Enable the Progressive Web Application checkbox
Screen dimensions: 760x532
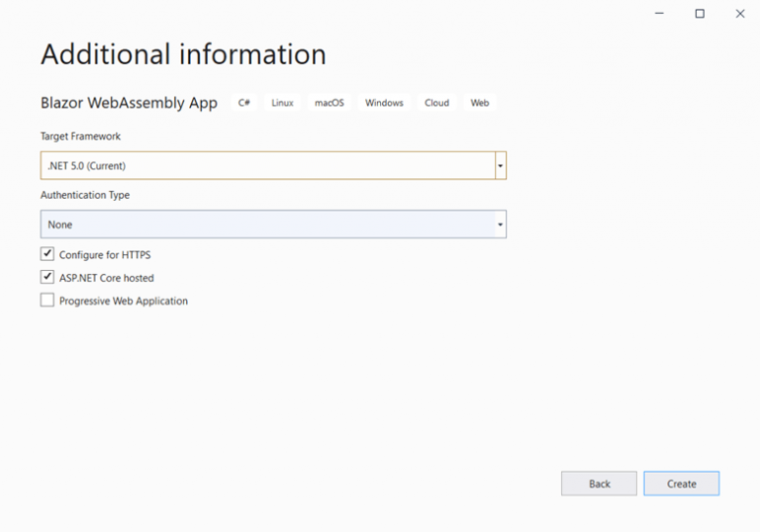[47, 301]
